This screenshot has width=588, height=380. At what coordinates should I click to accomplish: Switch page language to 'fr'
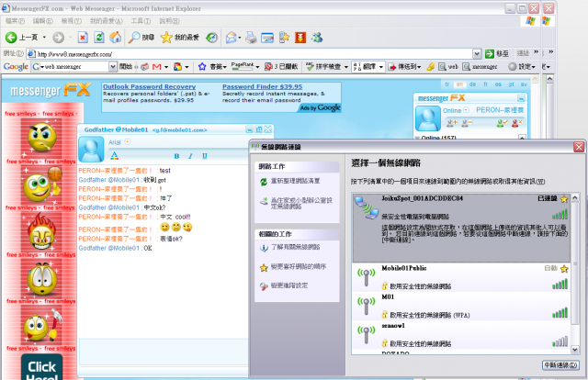tap(486, 84)
